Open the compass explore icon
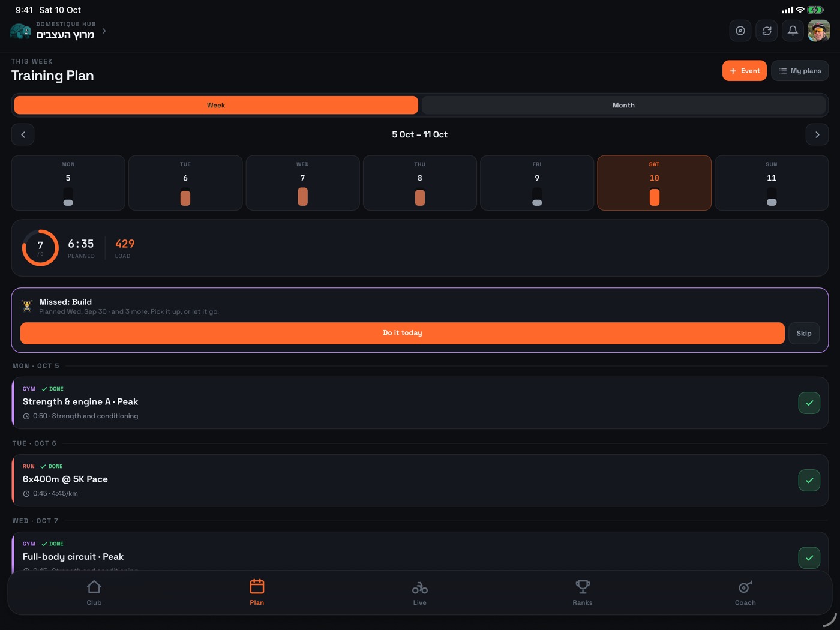 coord(740,31)
